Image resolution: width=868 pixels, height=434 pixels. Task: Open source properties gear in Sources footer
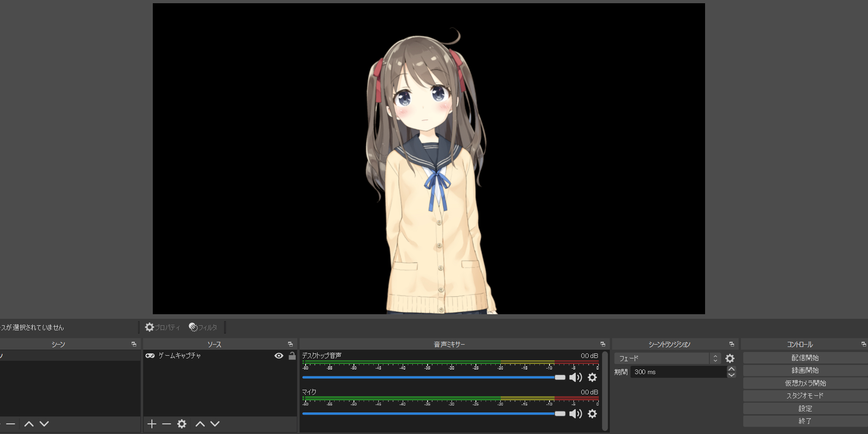point(182,424)
